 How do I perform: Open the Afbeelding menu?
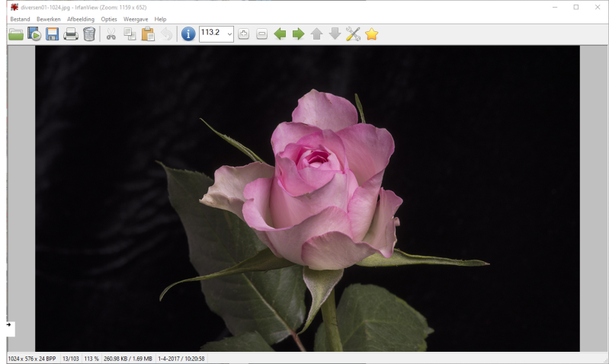81,19
